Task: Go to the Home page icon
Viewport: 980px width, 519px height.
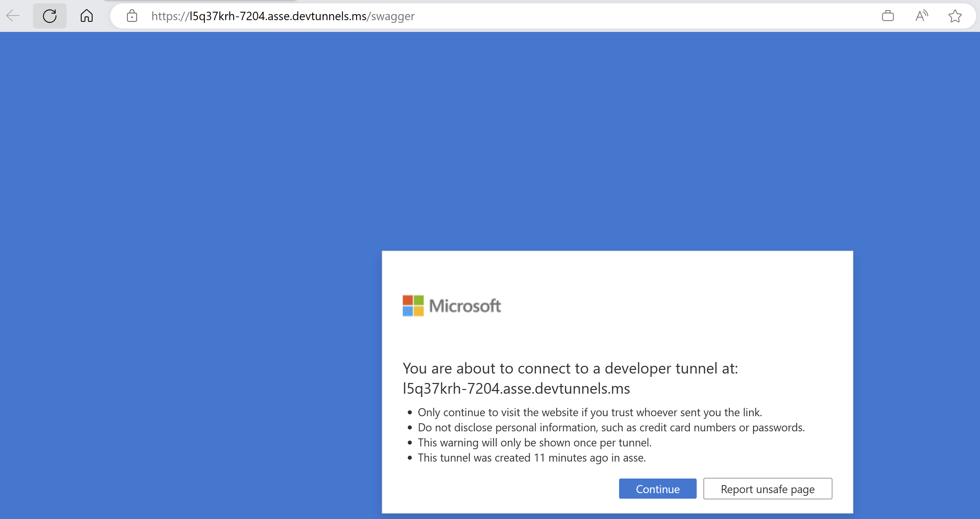Action: (87, 16)
